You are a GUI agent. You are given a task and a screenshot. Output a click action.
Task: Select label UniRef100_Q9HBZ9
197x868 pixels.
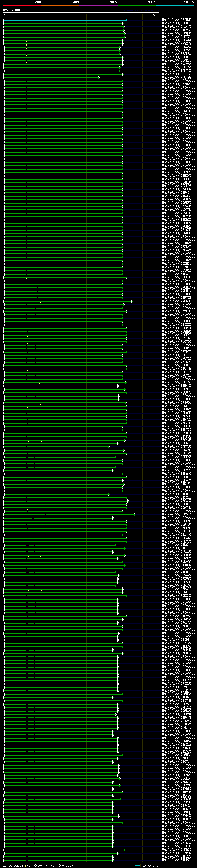click(177, 199)
